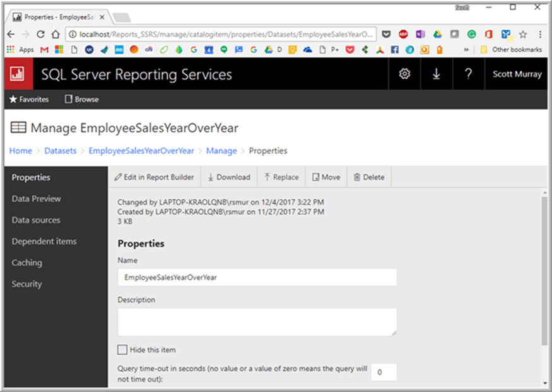Click the vertical scrollbar thumb
552x392 pixels.
(x=544, y=271)
